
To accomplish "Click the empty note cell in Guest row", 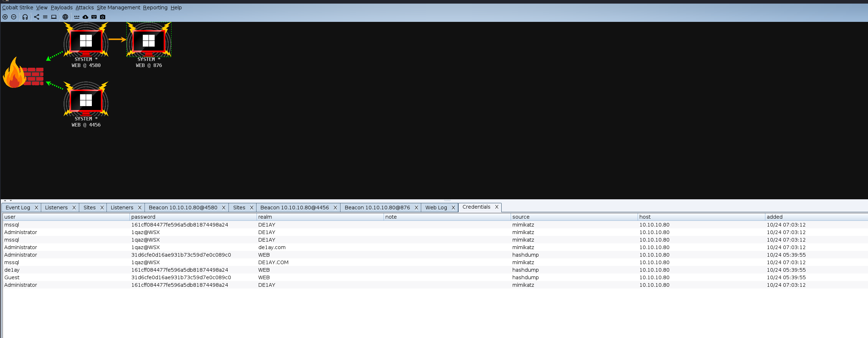I will pyautogui.click(x=447, y=277).
